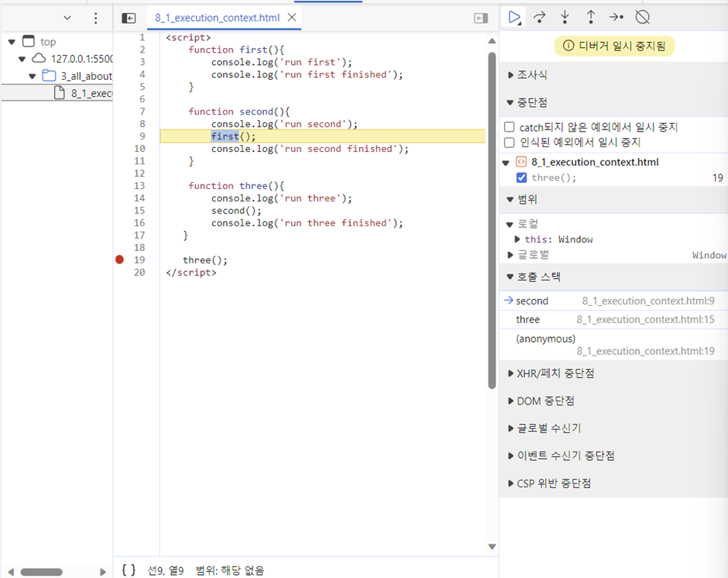This screenshot has width=728, height=578.
Task: Click the 선9, 열9 cursor position status
Action: point(166,570)
